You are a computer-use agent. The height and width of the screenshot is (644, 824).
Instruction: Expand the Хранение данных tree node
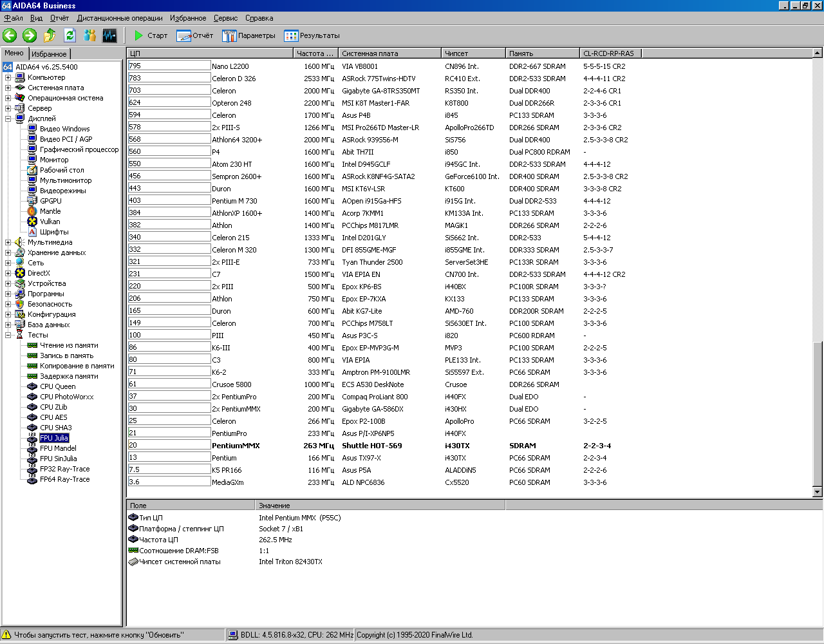click(8, 252)
